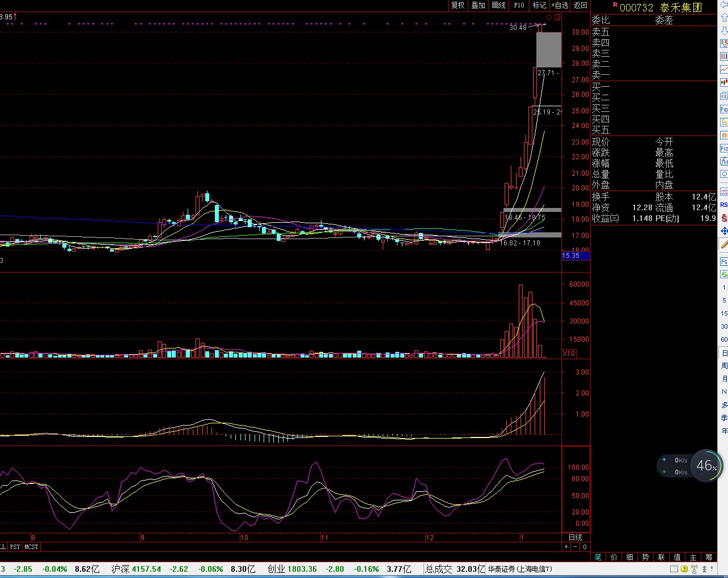Screen dimensions: 728x578
Task: Click the plus zoom-in button below chart
Action: (x=566, y=547)
